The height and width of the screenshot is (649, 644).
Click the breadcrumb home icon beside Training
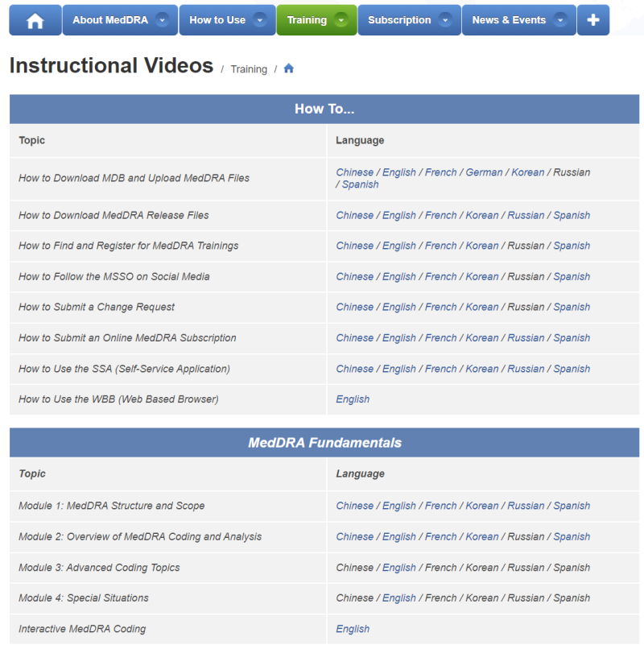[288, 68]
